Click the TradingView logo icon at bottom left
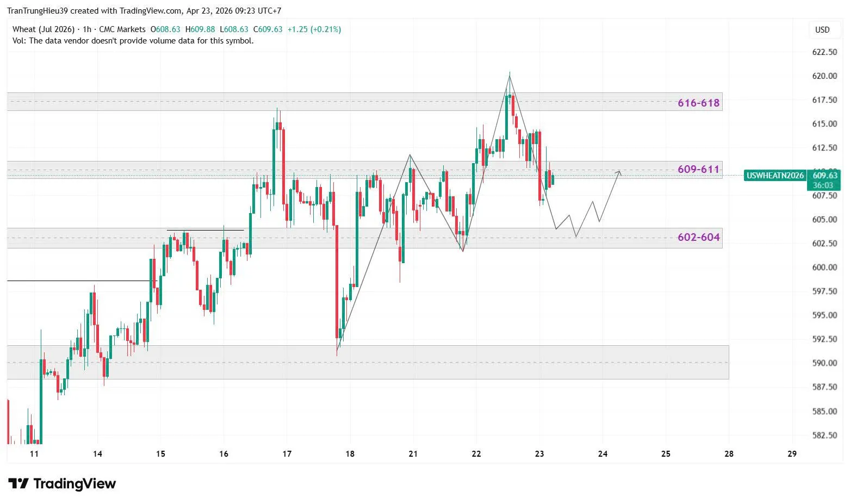 pos(18,483)
